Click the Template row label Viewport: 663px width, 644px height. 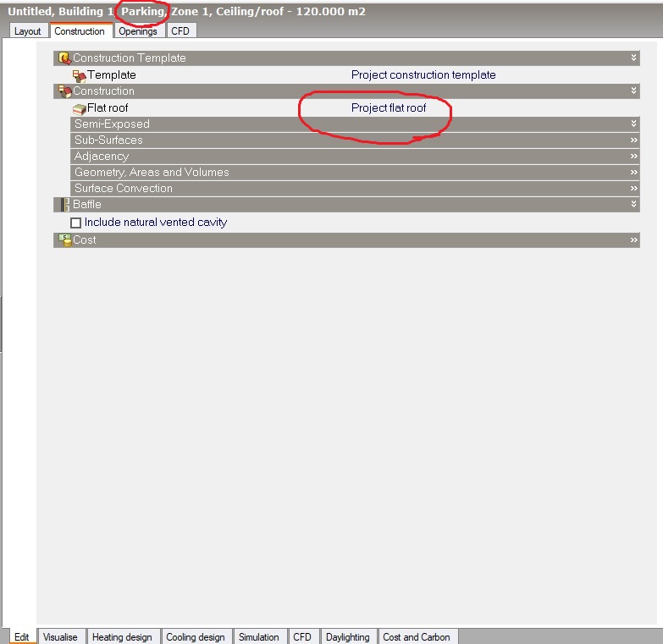pos(112,74)
